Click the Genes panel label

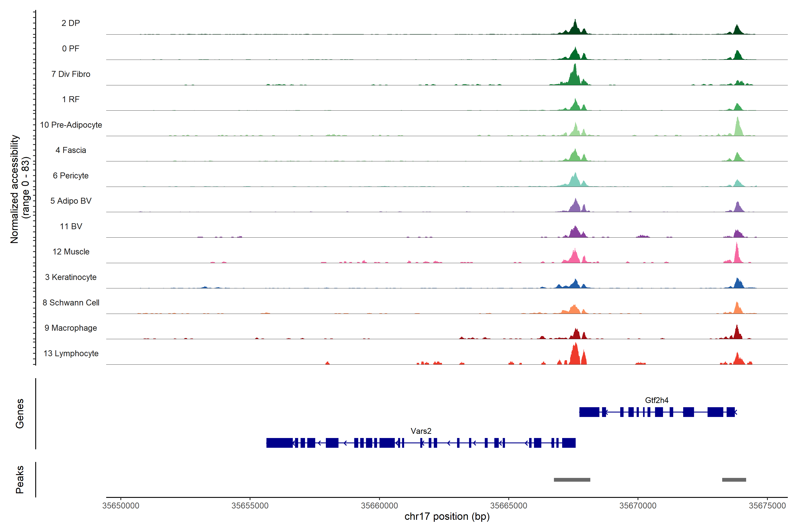click(x=20, y=414)
